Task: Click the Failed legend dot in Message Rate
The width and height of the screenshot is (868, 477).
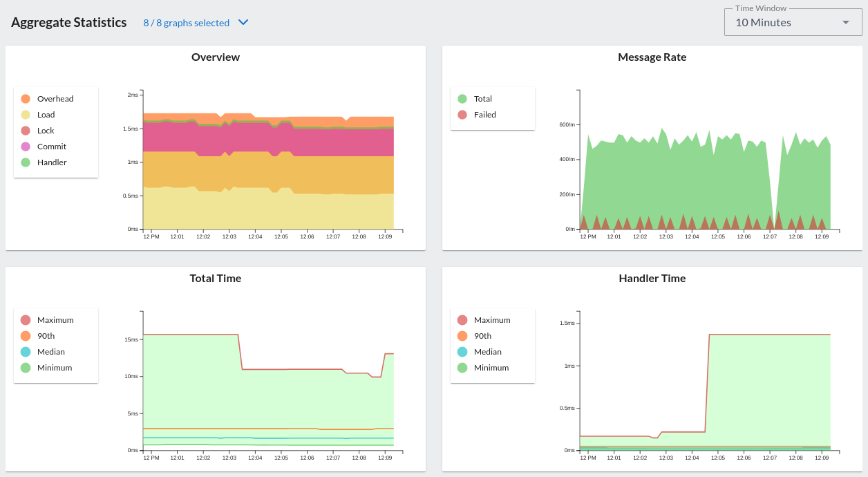Action: pos(462,115)
